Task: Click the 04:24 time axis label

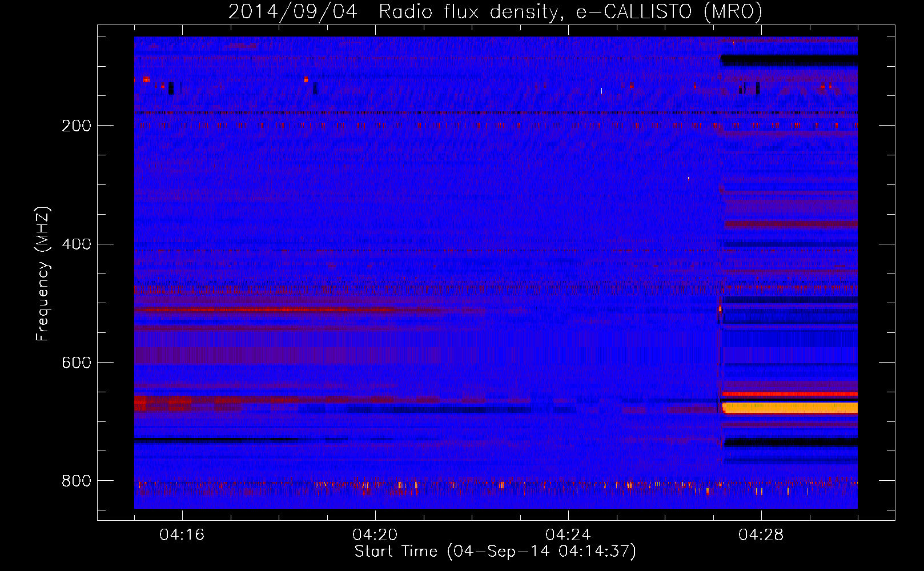Action: (x=568, y=535)
